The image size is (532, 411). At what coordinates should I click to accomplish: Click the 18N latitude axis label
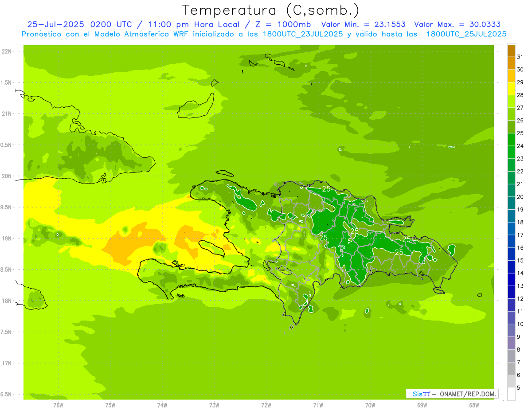click(7, 301)
